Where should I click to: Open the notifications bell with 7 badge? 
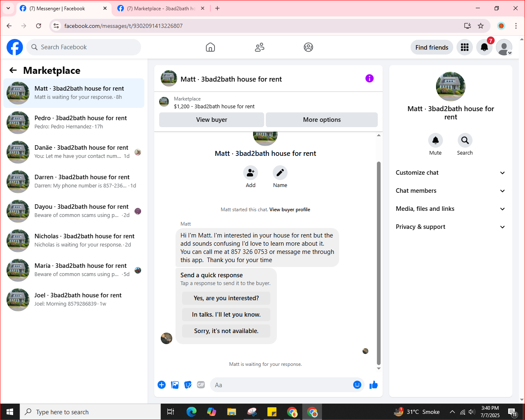[484, 47]
